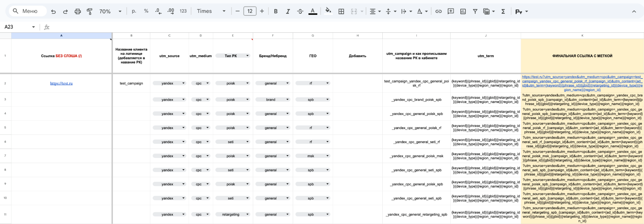Click the Меню search box

[x=27, y=11]
